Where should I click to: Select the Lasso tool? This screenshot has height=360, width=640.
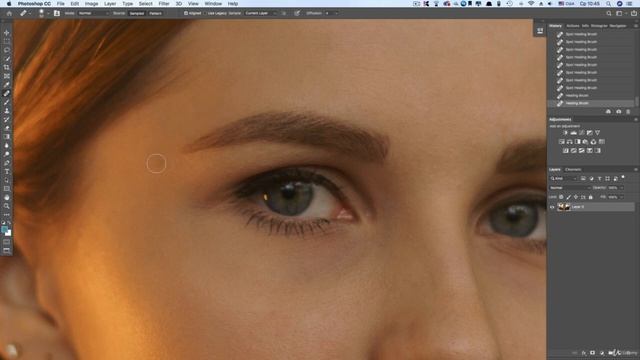click(7, 50)
